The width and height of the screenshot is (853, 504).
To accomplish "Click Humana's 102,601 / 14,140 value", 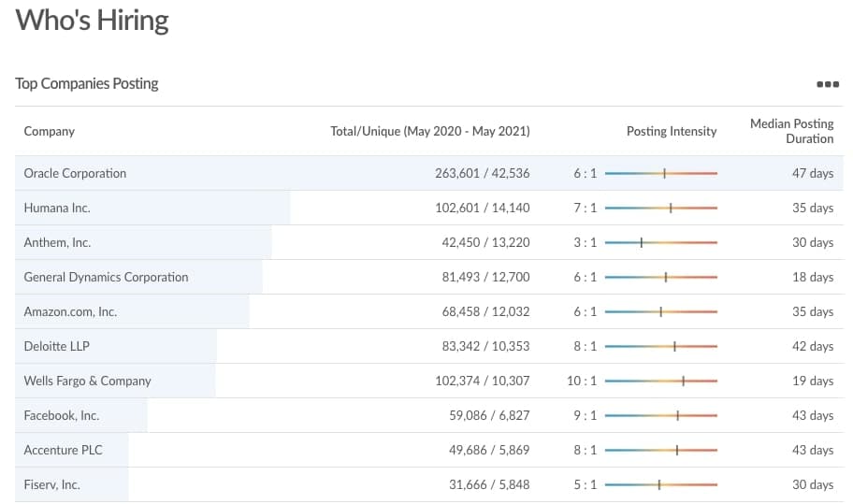I will coord(482,208).
